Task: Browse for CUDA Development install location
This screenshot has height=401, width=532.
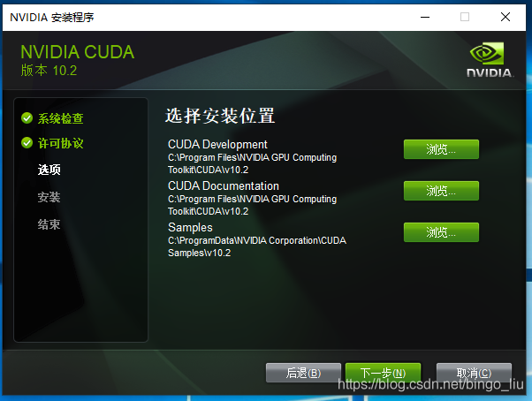Action: click(x=441, y=149)
